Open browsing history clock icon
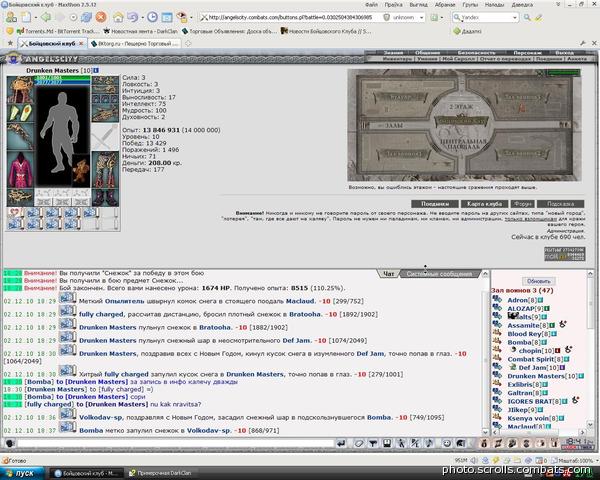Viewport: 600px width, 480px height. tap(152, 17)
